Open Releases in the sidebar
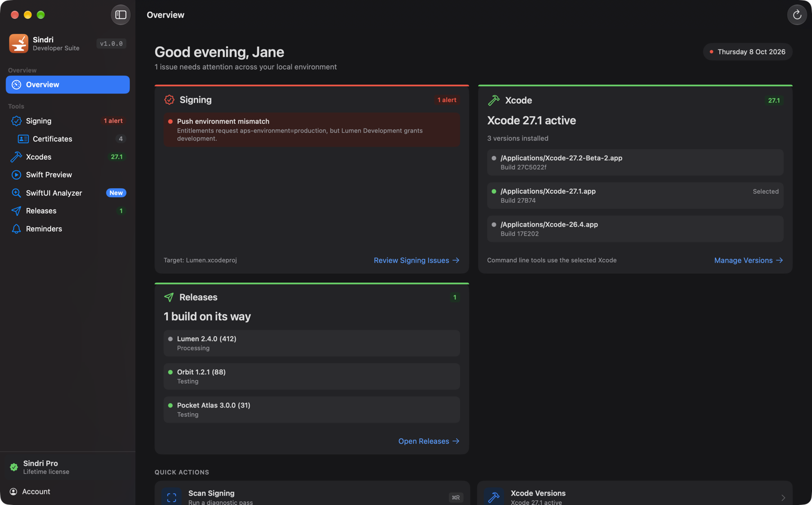 pyautogui.click(x=68, y=211)
